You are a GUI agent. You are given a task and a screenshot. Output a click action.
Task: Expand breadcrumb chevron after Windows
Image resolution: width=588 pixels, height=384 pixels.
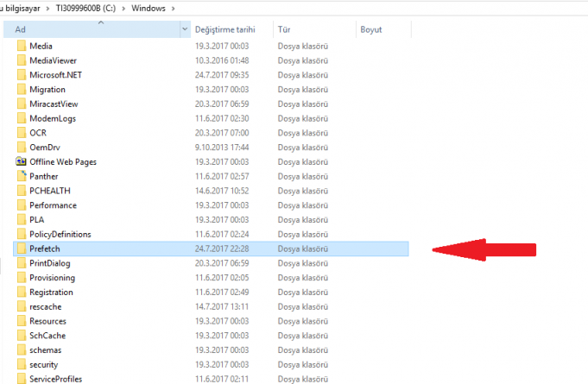pyautogui.click(x=174, y=9)
